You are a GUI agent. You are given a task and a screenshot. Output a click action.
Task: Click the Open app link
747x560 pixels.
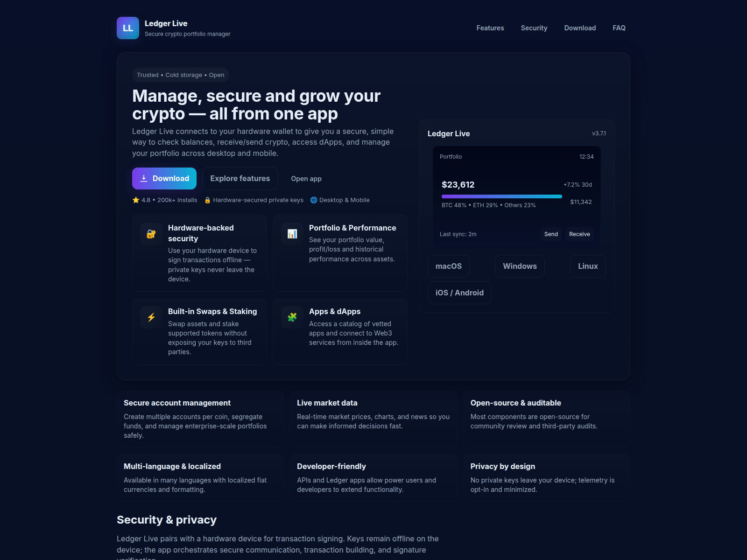click(306, 178)
